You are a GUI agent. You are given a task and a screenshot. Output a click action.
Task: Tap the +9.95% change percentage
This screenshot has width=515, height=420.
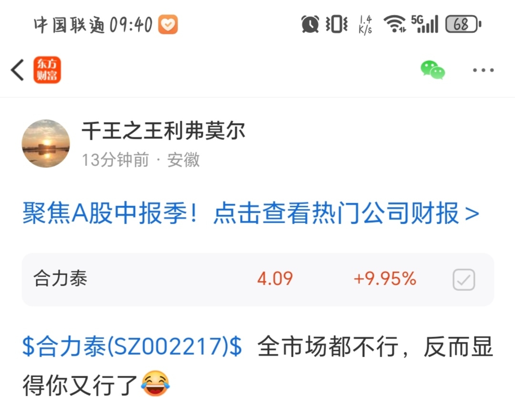(x=385, y=279)
